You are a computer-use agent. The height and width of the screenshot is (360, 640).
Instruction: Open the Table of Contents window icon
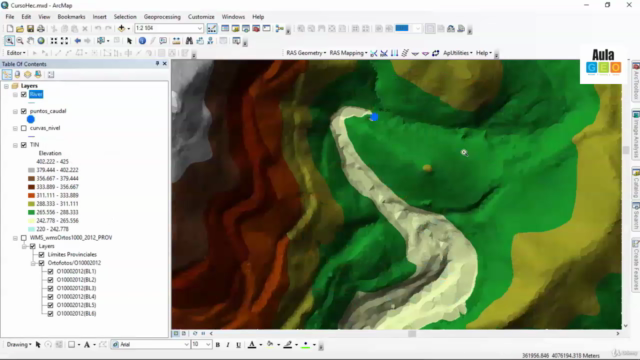click(225, 29)
